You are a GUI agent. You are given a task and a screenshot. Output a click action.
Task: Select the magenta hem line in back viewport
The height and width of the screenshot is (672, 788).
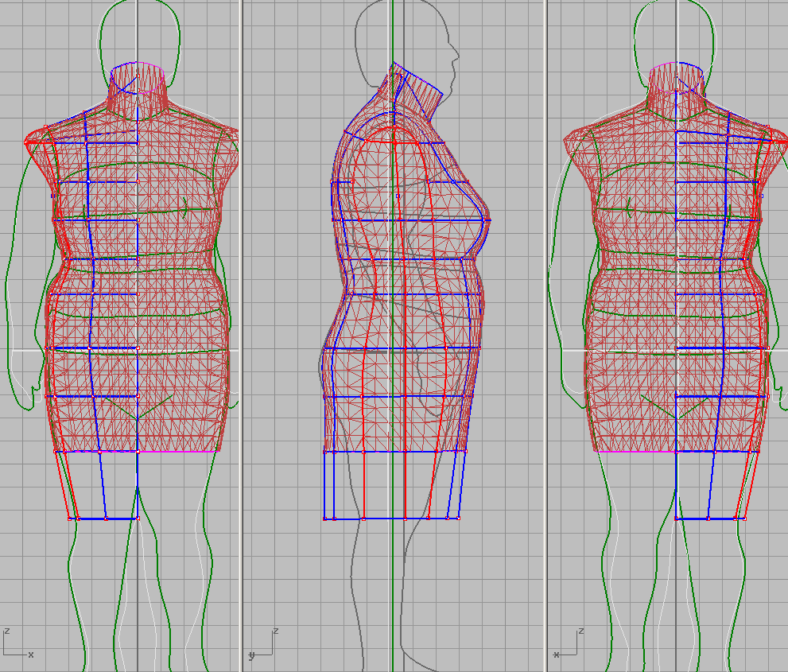pyautogui.click(x=637, y=452)
